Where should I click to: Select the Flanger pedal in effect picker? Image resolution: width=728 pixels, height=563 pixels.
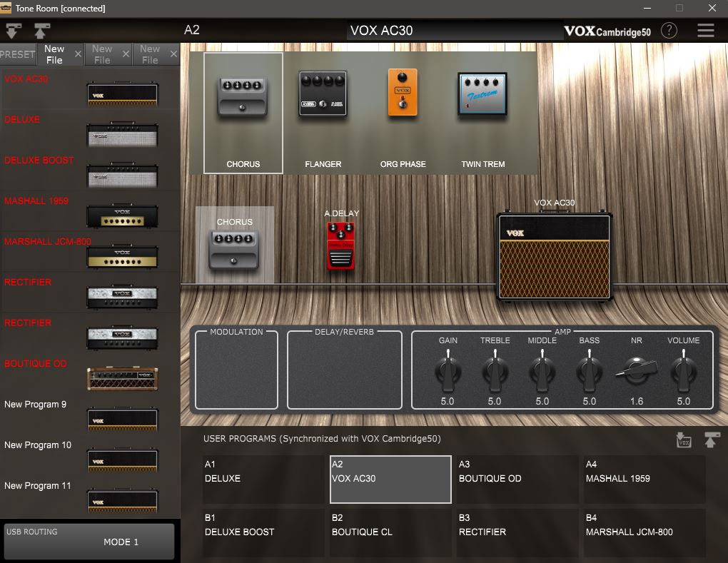pyautogui.click(x=323, y=94)
